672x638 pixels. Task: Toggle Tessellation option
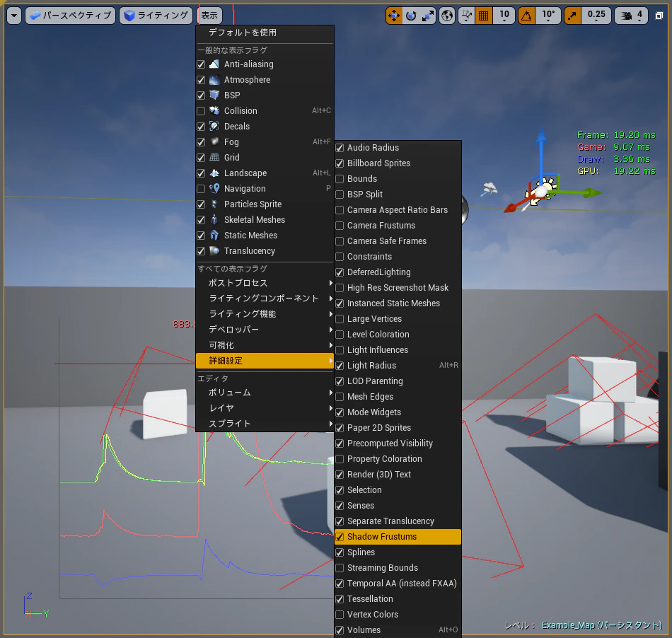pyautogui.click(x=398, y=599)
